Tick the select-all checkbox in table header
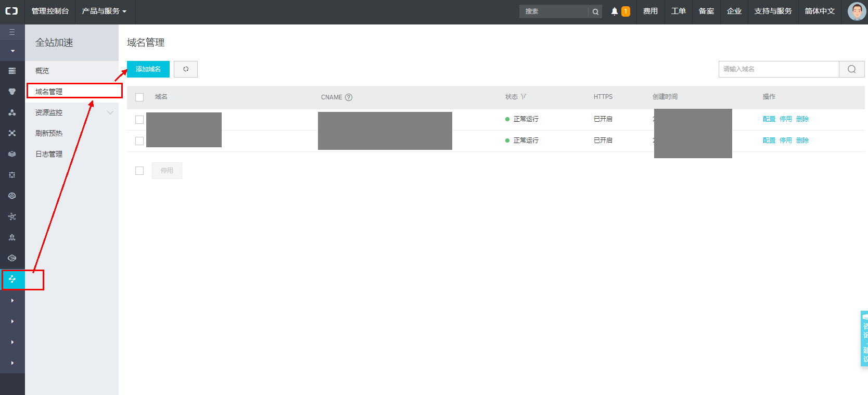Screen dimensions: 868x395 coord(139,97)
